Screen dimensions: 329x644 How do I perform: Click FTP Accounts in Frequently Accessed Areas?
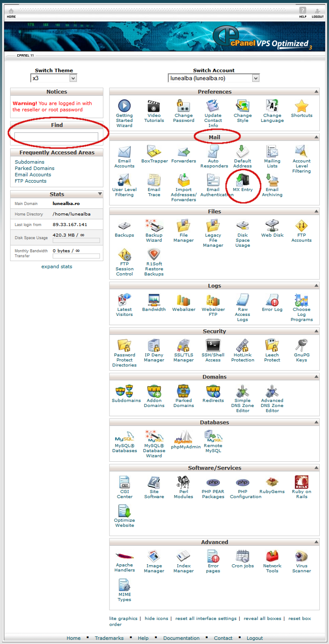tap(31, 181)
